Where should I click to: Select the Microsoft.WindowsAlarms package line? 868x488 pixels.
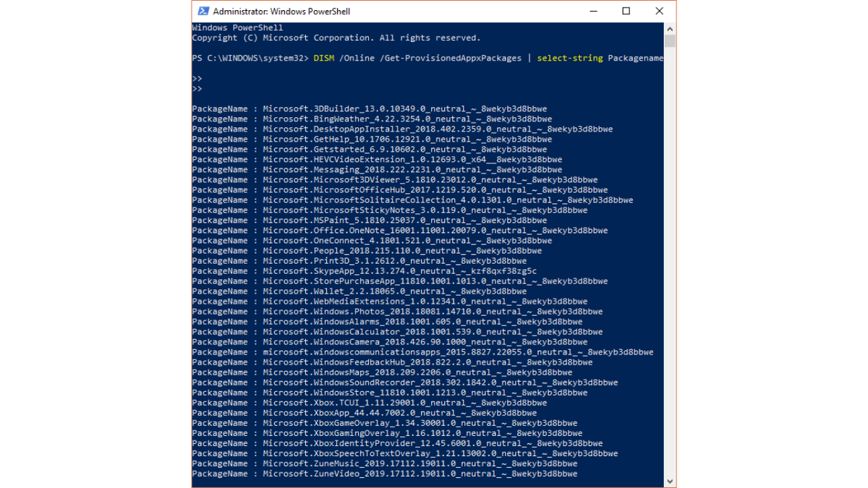(x=387, y=321)
